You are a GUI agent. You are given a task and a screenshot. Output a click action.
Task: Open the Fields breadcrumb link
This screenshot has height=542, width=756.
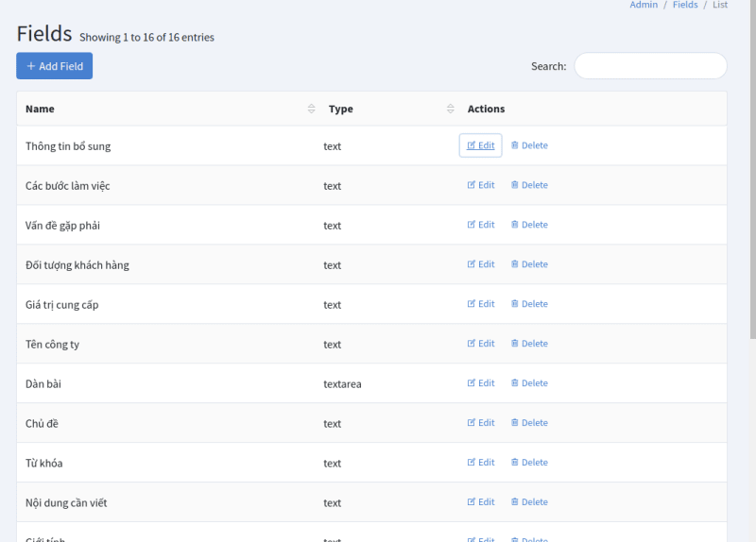(x=685, y=5)
